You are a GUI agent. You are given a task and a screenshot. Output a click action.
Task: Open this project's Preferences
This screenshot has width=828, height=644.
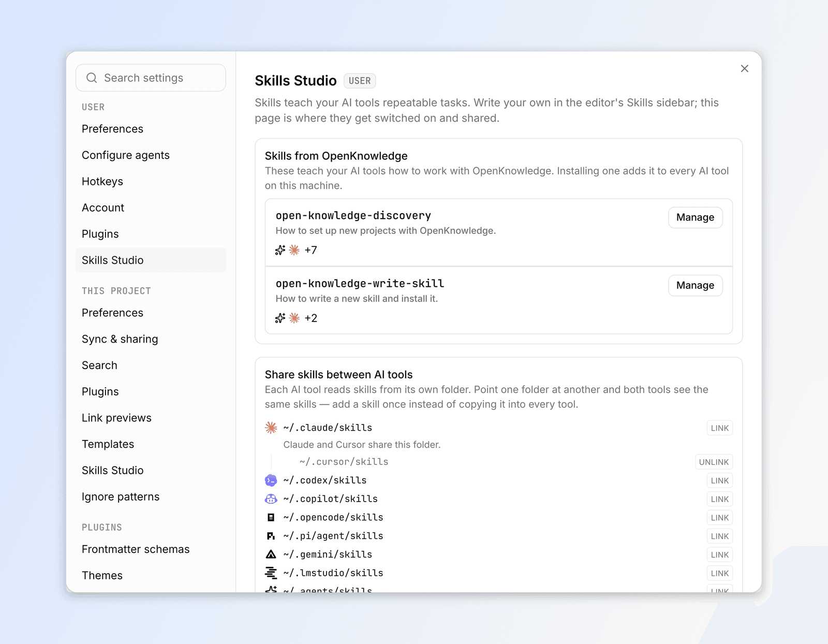click(x=151, y=313)
